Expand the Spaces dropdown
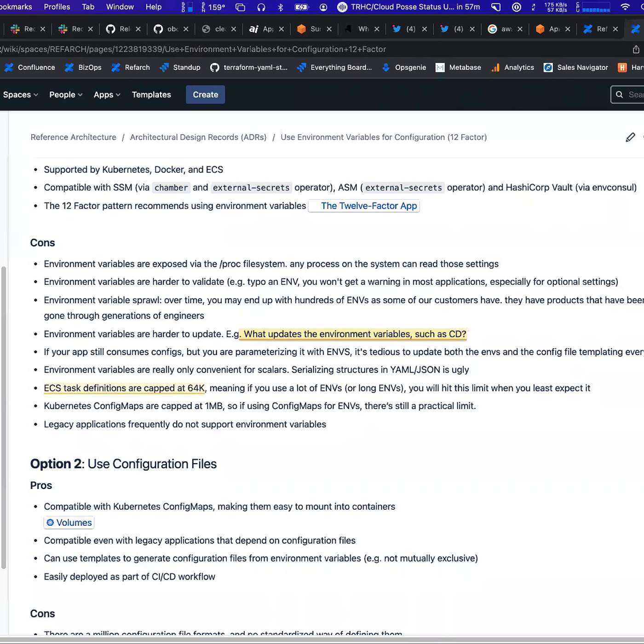 click(20, 95)
